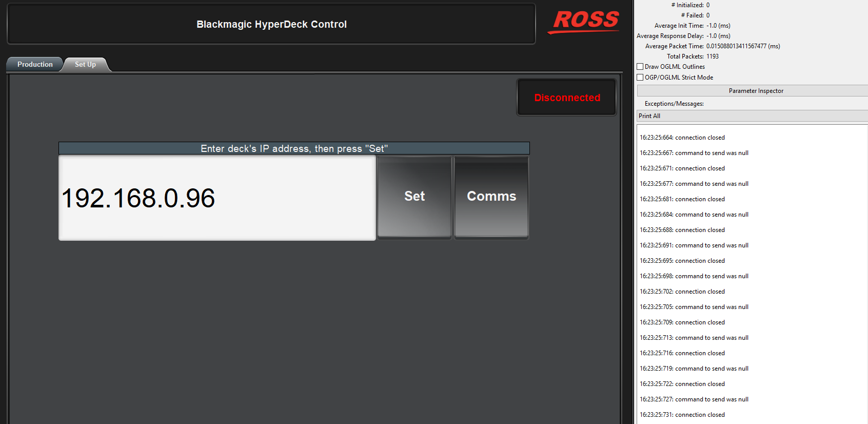Click message 16:23:25:709 connection closed
This screenshot has height=424, width=868.
click(x=682, y=322)
